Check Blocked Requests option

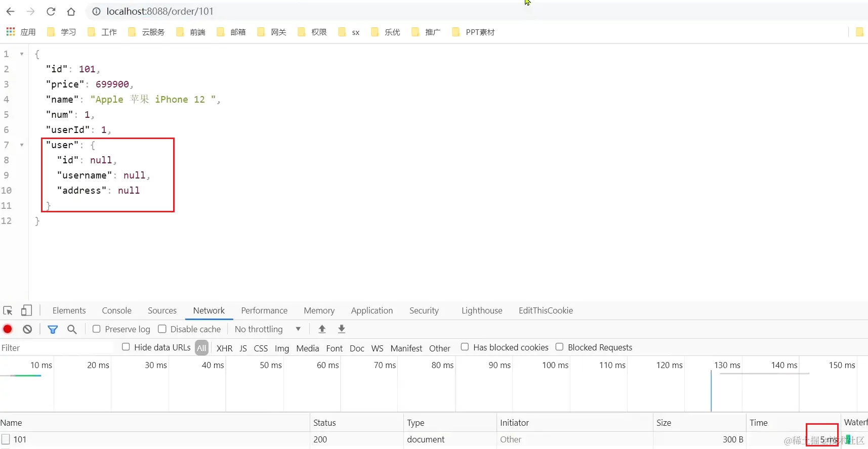[559, 347]
